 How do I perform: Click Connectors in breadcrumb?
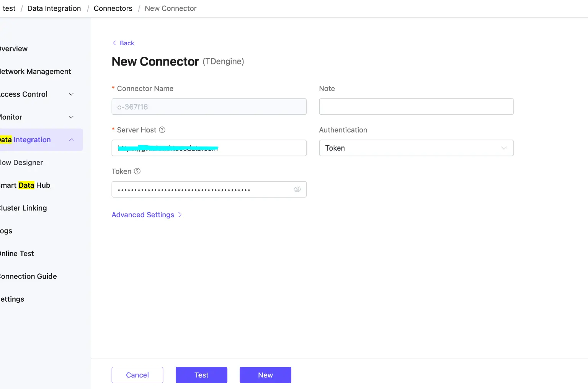tap(113, 8)
